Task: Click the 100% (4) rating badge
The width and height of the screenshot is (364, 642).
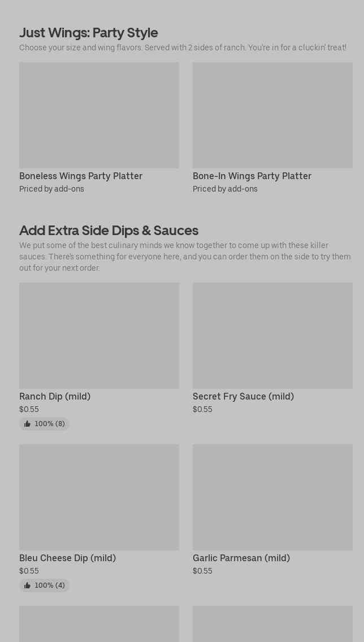Action: [x=44, y=585]
